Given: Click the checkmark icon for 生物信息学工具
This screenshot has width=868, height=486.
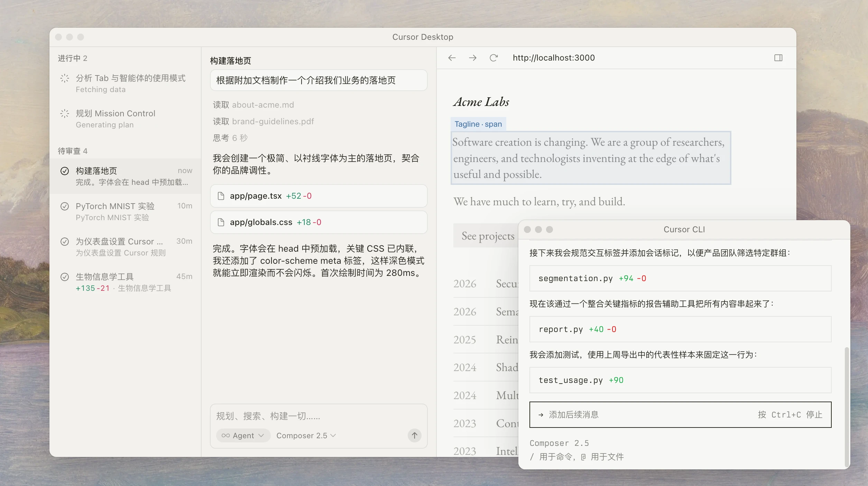Looking at the screenshot, I should point(65,277).
